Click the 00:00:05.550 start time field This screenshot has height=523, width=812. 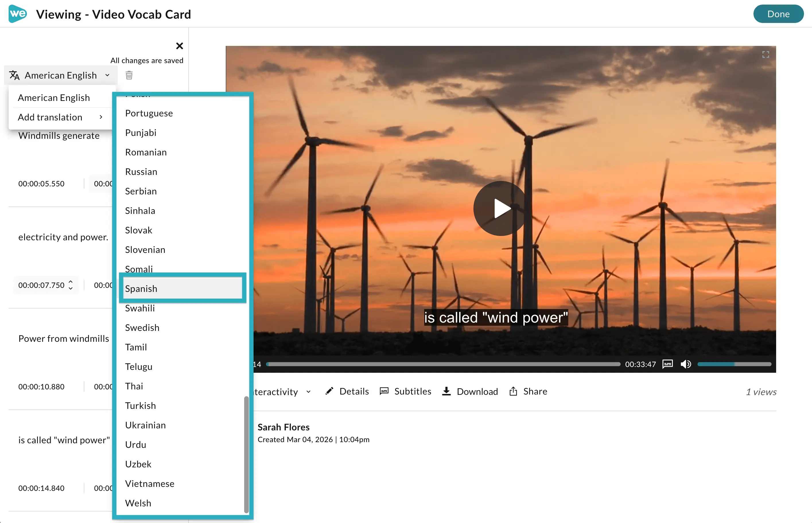[x=41, y=184]
